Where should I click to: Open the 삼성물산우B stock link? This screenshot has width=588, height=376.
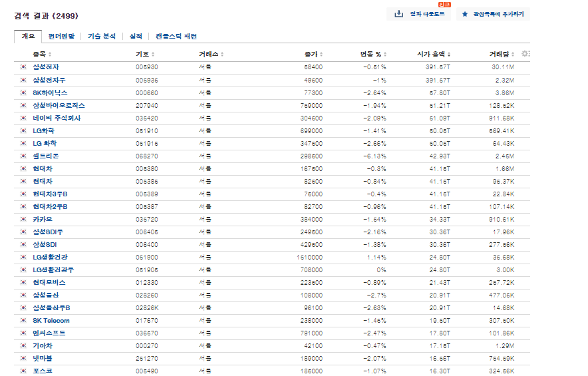[x=51, y=307]
